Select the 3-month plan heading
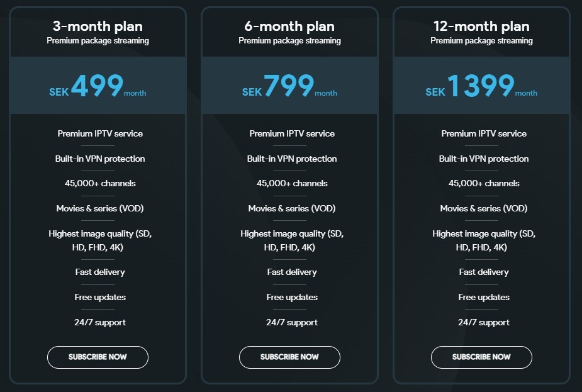The height and width of the screenshot is (392, 582). click(x=98, y=26)
